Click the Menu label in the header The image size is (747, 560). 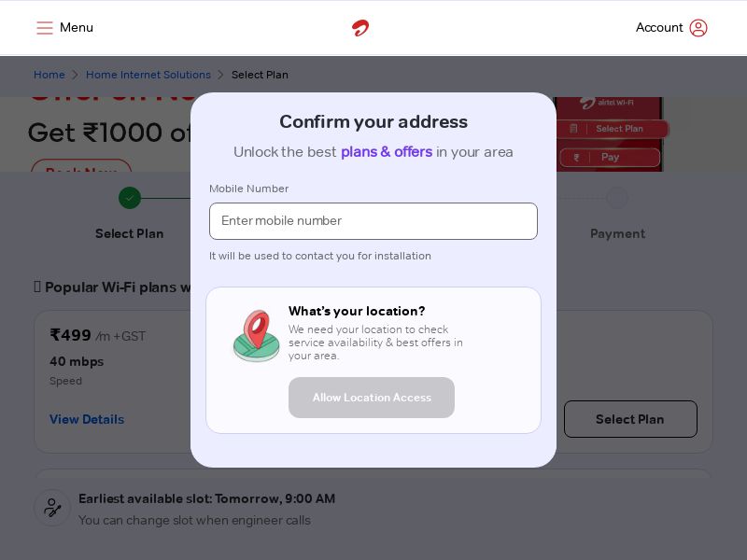(x=77, y=28)
